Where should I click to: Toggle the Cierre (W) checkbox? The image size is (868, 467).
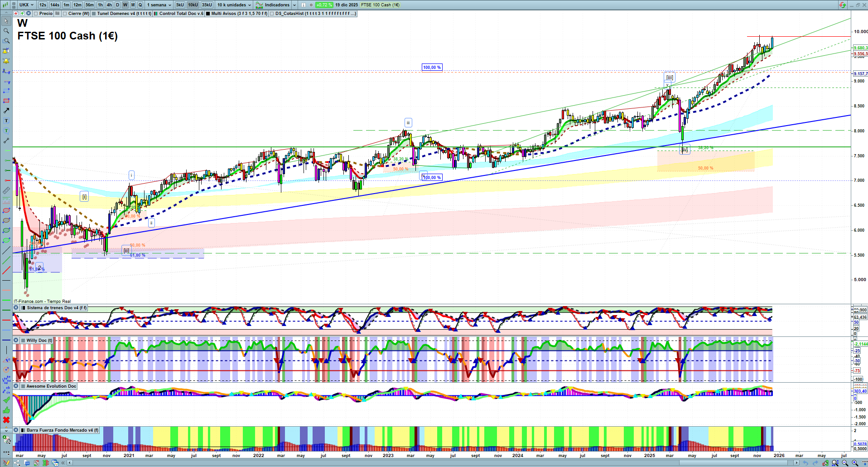[65, 14]
